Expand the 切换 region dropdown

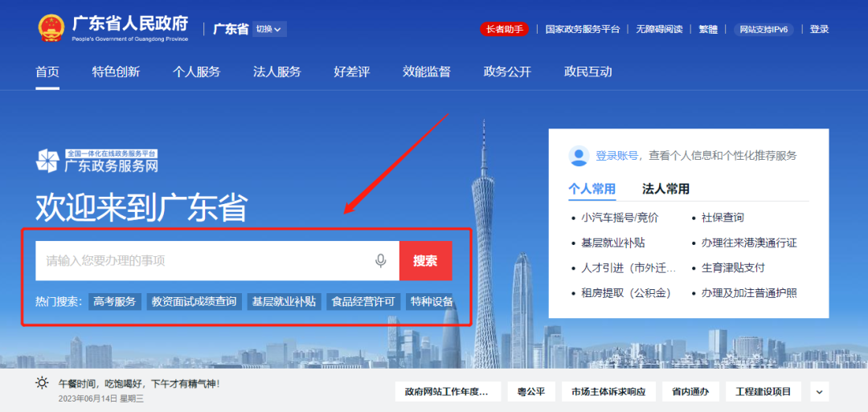(269, 29)
